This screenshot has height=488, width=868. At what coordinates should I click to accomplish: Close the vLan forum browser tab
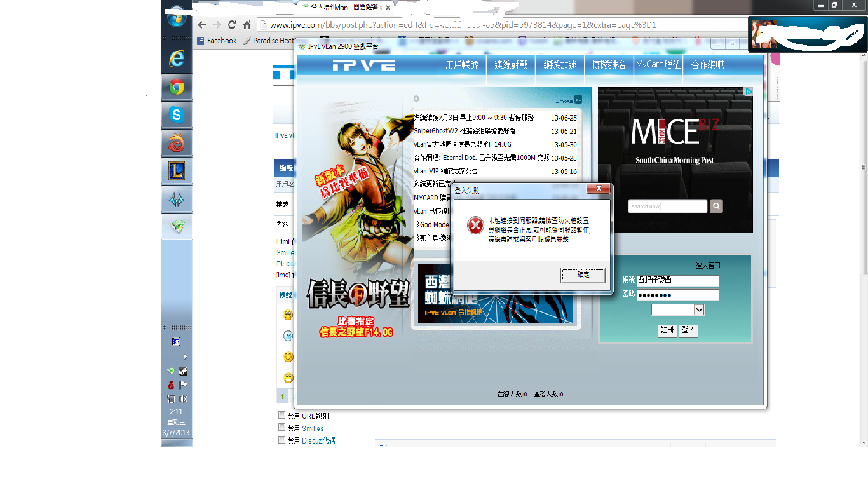coord(387,7)
